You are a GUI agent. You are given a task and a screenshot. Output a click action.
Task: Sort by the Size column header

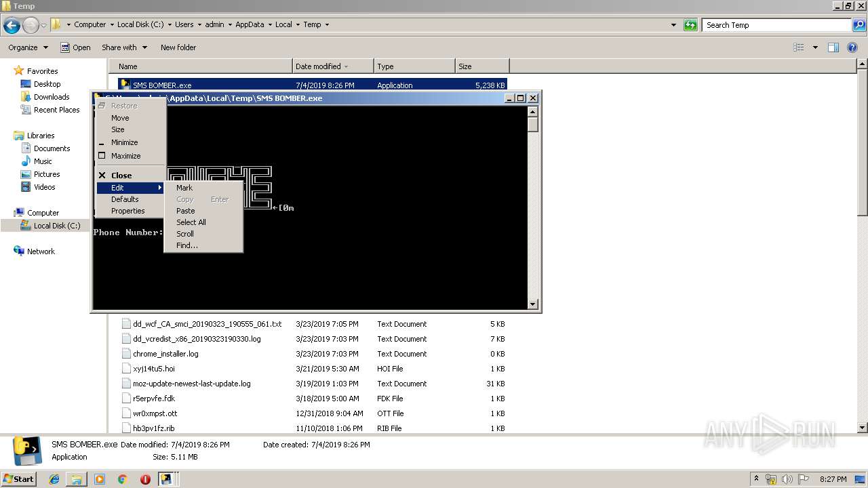click(482, 66)
